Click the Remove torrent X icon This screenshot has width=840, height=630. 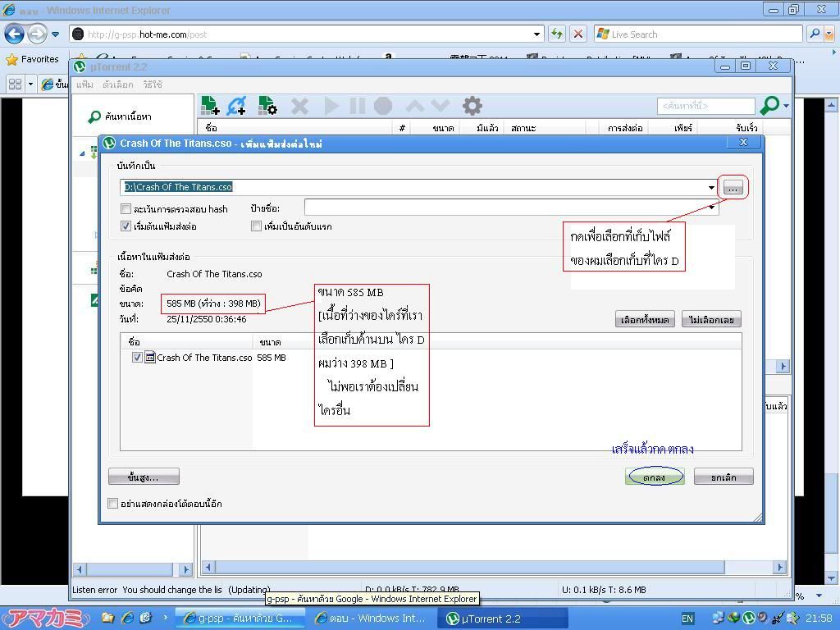[x=300, y=106]
